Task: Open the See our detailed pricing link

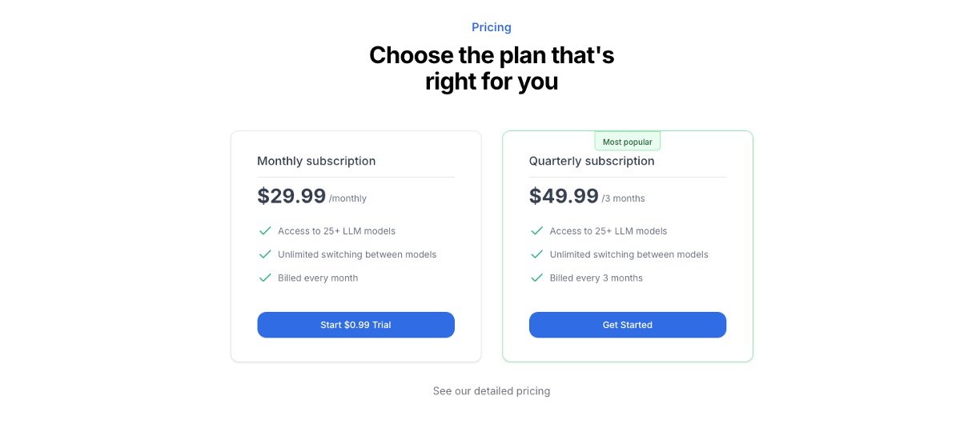Action: point(491,391)
